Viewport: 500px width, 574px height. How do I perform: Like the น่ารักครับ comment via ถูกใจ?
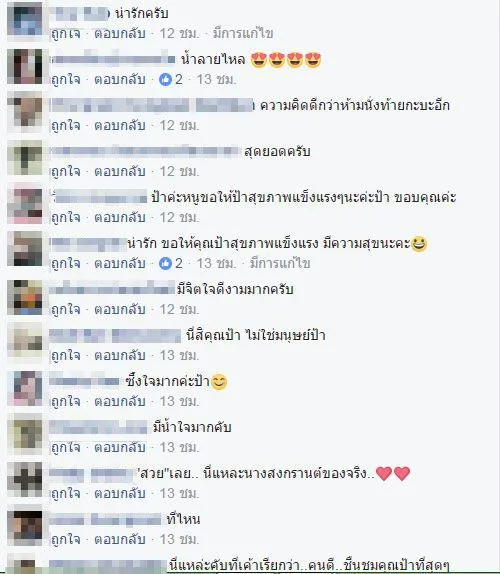point(66,34)
